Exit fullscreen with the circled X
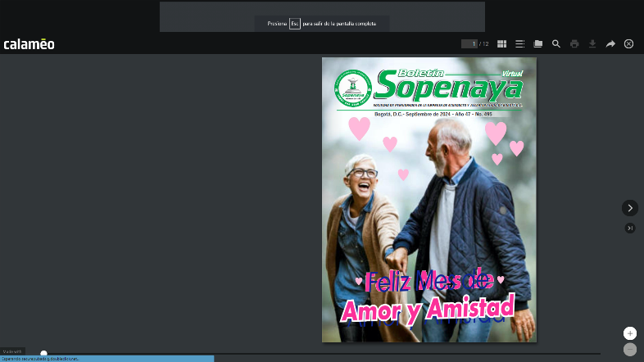 (x=628, y=44)
